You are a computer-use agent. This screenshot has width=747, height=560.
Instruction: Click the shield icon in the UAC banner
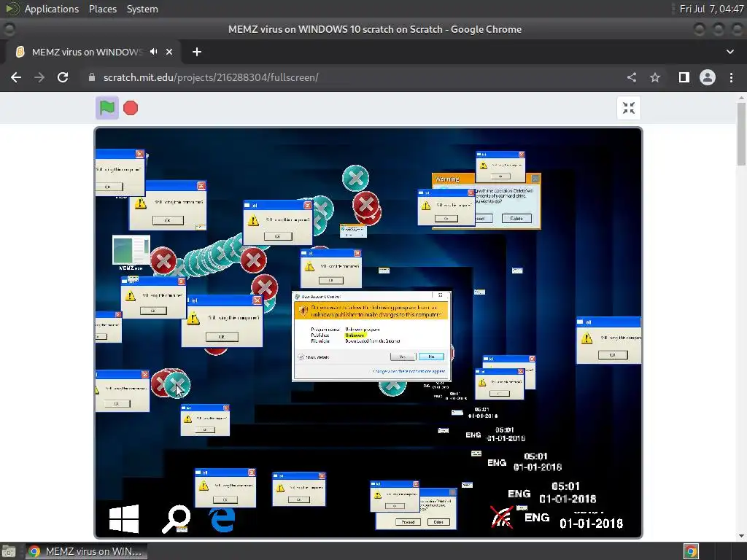(x=303, y=311)
